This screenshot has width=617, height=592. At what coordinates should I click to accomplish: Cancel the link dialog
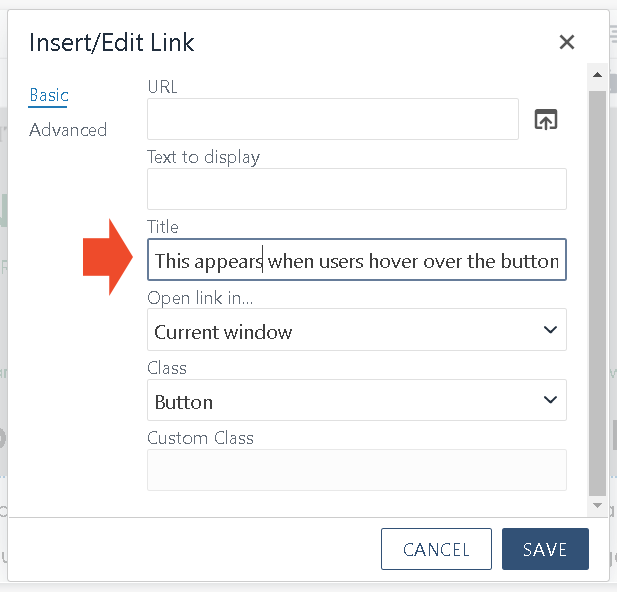click(x=436, y=549)
